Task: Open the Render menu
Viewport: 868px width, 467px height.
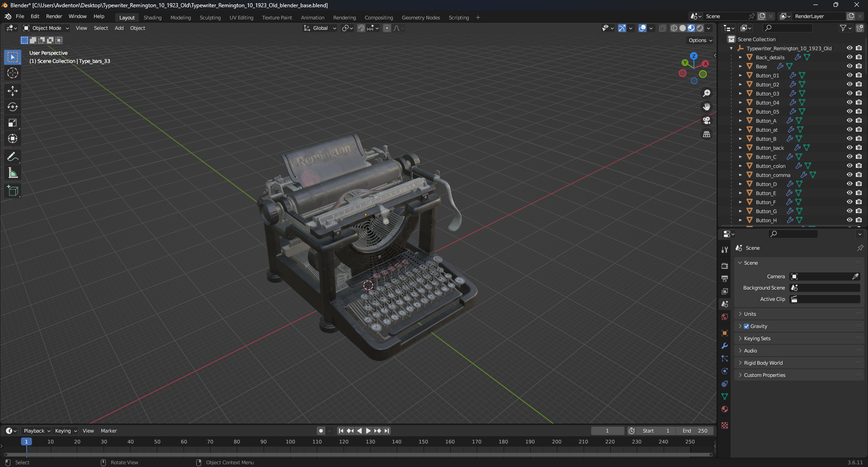Action: [x=54, y=16]
